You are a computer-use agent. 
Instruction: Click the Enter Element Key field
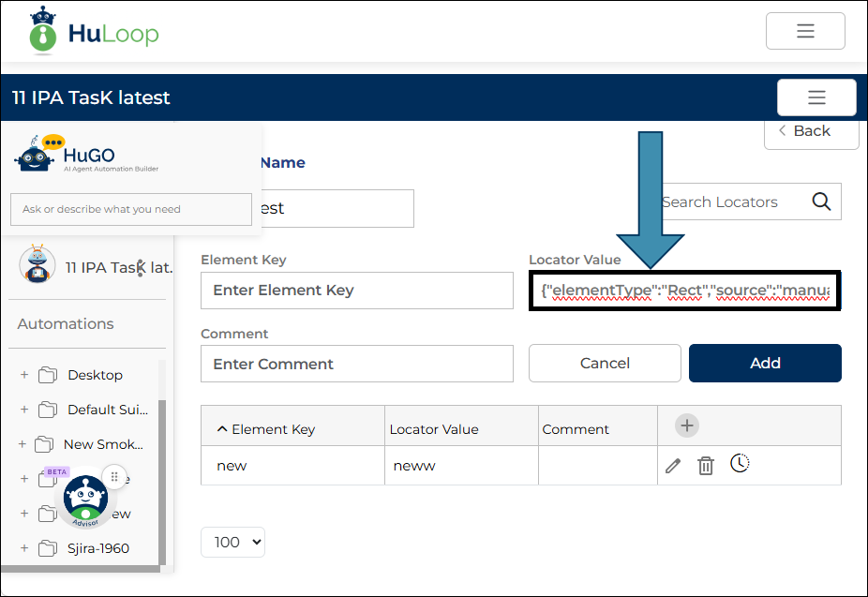pyautogui.click(x=357, y=291)
